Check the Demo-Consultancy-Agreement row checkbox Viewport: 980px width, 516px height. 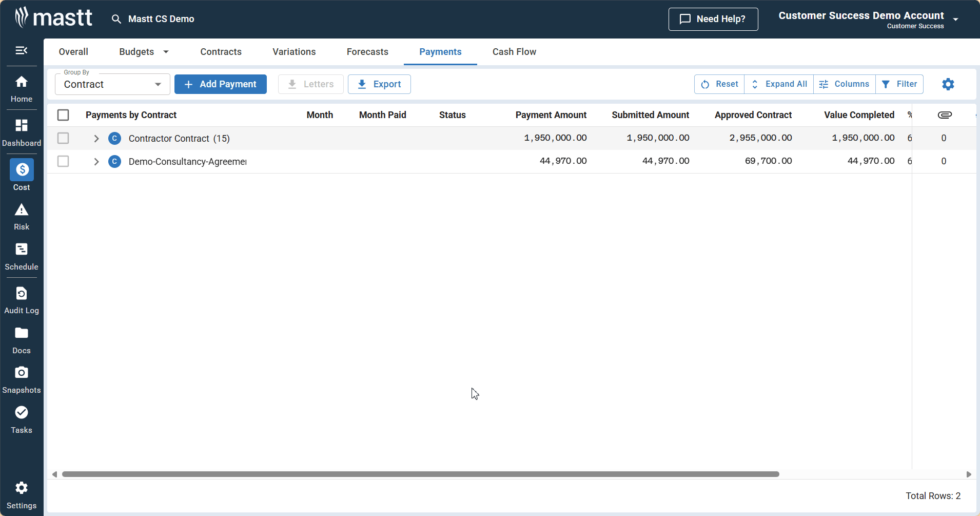[x=63, y=161]
